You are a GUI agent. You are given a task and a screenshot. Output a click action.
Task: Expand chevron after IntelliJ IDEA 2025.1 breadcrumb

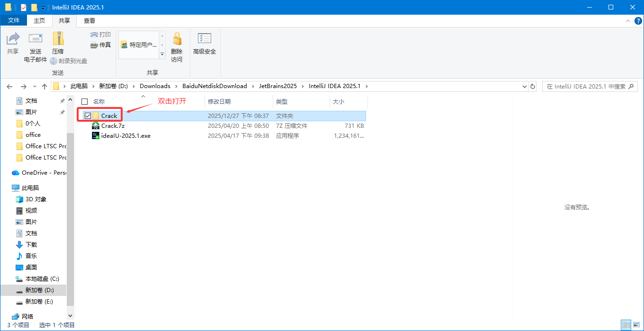(366, 86)
